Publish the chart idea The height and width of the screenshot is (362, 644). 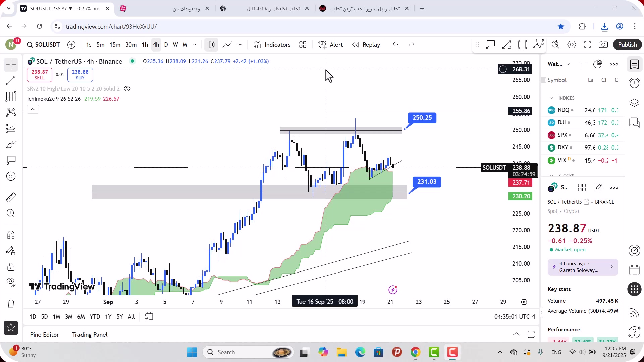[627, 45]
